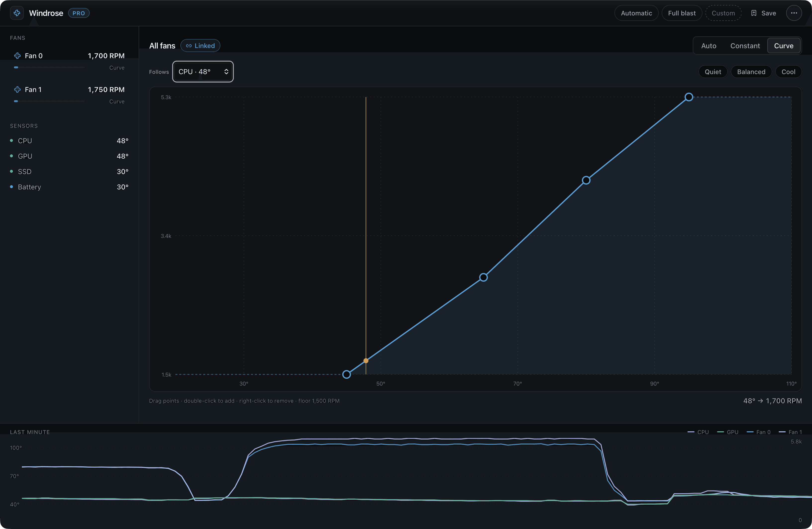The image size is (812, 529).
Task: Apply the Full blast preset
Action: (682, 13)
